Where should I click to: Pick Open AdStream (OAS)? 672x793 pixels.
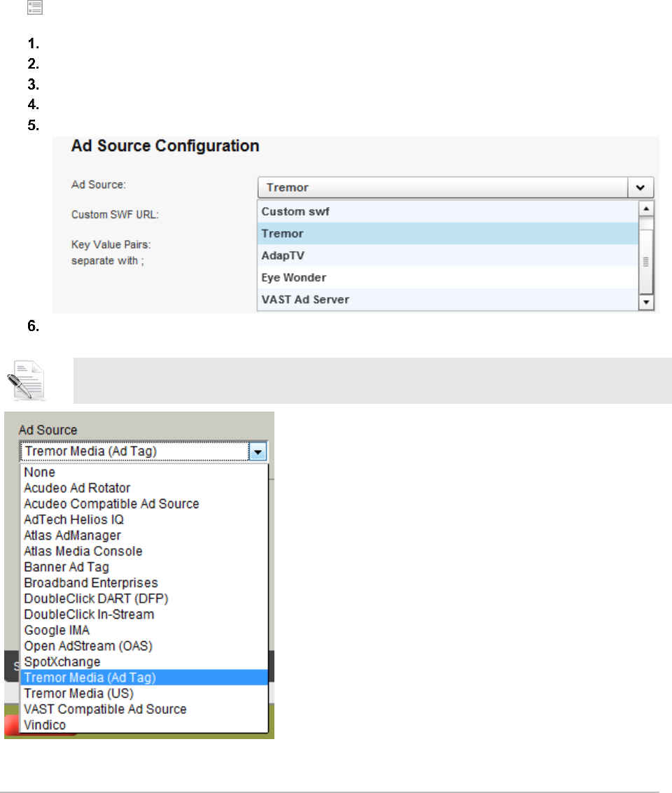[x=144, y=646]
